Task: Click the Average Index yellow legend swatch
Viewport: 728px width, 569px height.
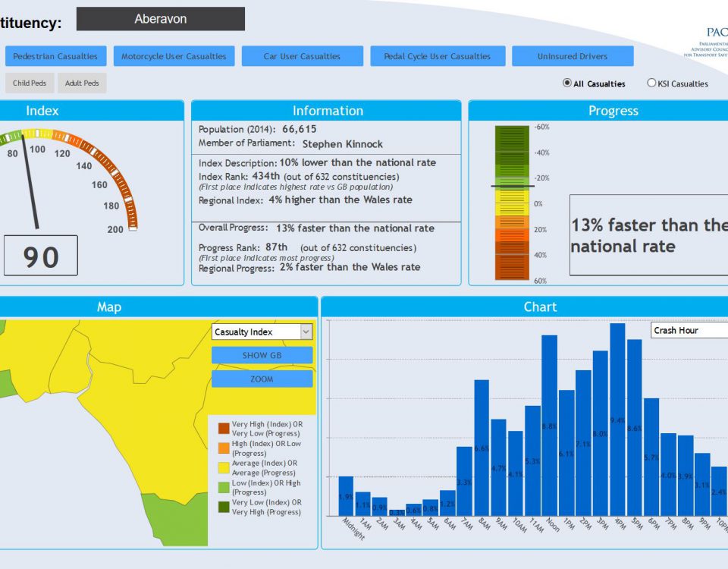Action: [224, 467]
